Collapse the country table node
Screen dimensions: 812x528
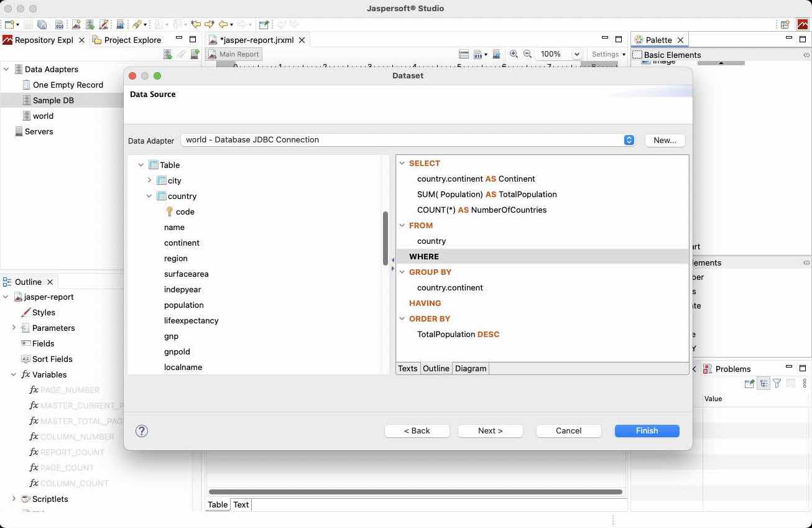[x=149, y=196]
